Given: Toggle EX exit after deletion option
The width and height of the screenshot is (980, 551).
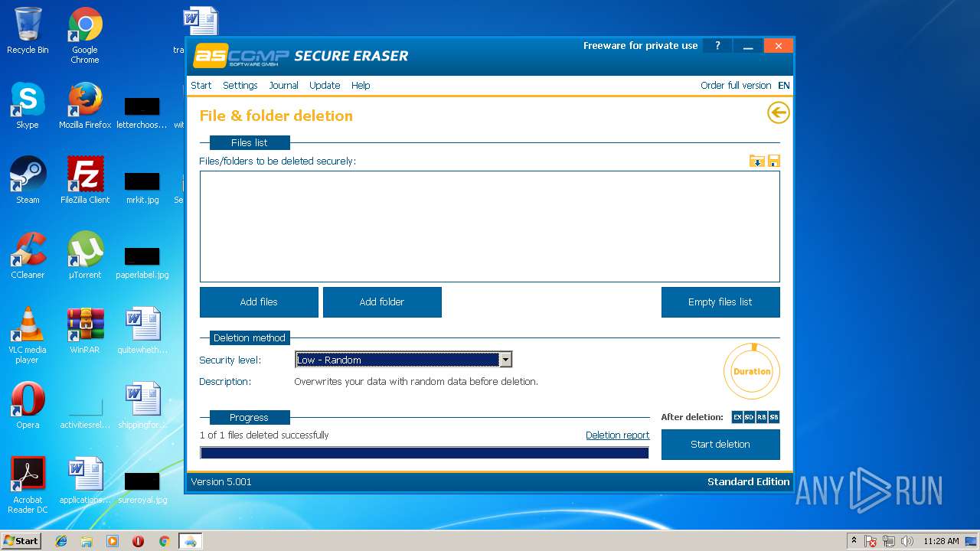Looking at the screenshot, I should 737,417.
